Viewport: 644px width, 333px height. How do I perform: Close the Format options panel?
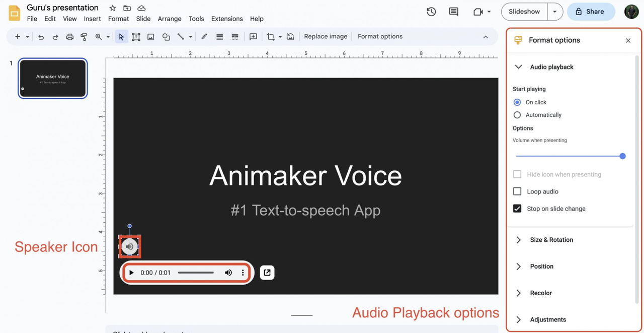tap(628, 40)
